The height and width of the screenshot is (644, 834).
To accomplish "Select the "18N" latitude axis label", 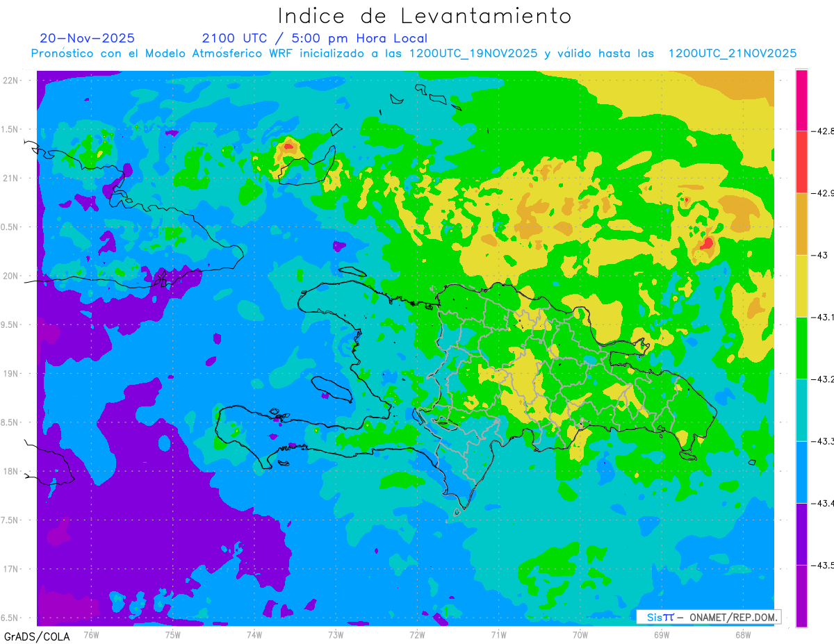I will (11, 471).
